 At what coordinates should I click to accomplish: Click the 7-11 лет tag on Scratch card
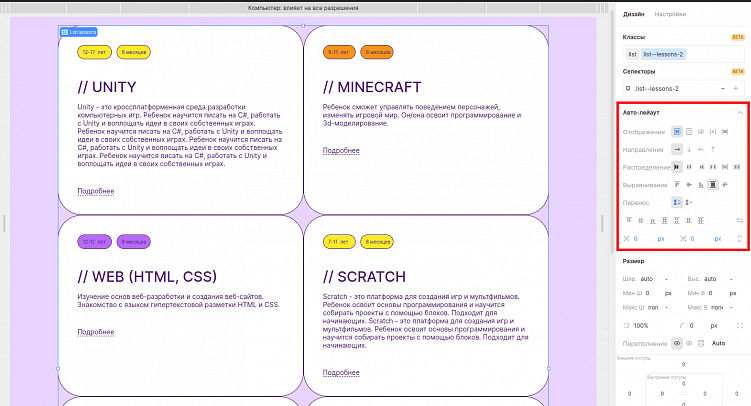(339, 242)
